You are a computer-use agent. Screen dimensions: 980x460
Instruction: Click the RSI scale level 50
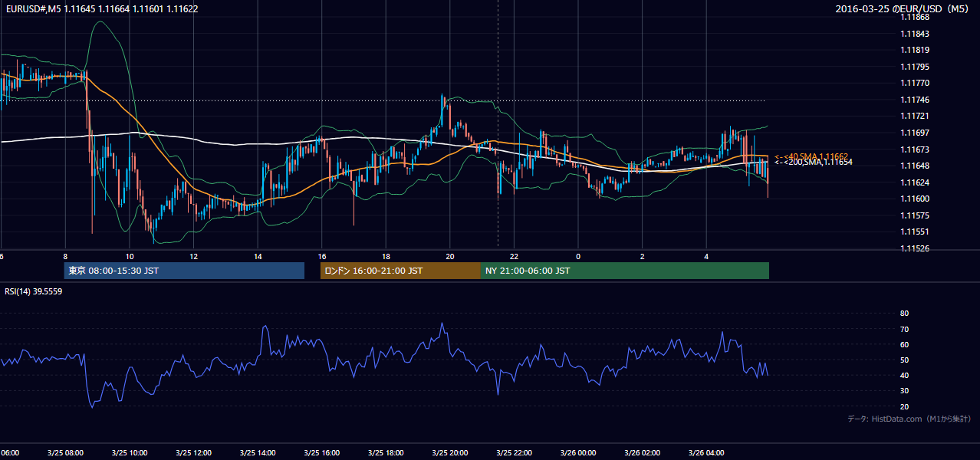(x=905, y=360)
